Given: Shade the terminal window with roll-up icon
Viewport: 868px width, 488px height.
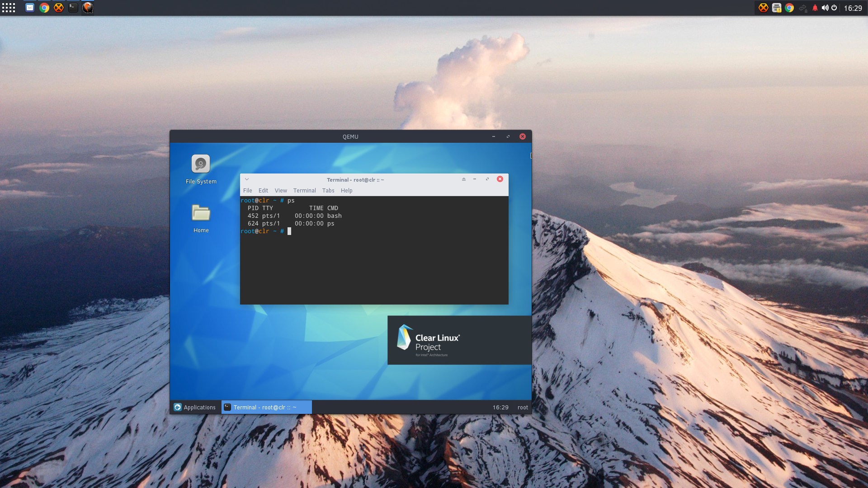Looking at the screenshot, I should coord(464,179).
